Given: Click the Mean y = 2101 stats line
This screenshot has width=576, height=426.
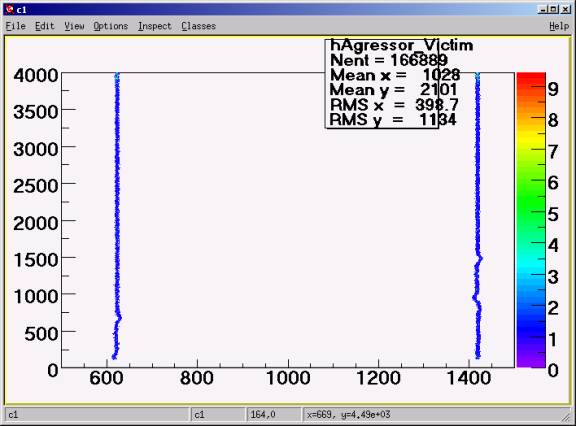Looking at the screenshot, I should click(x=393, y=90).
